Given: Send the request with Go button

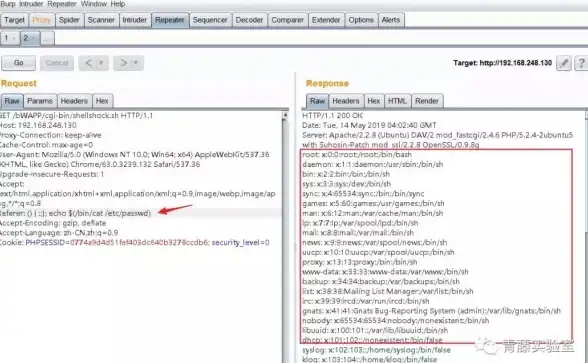Looking at the screenshot, I should [x=18, y=63].
